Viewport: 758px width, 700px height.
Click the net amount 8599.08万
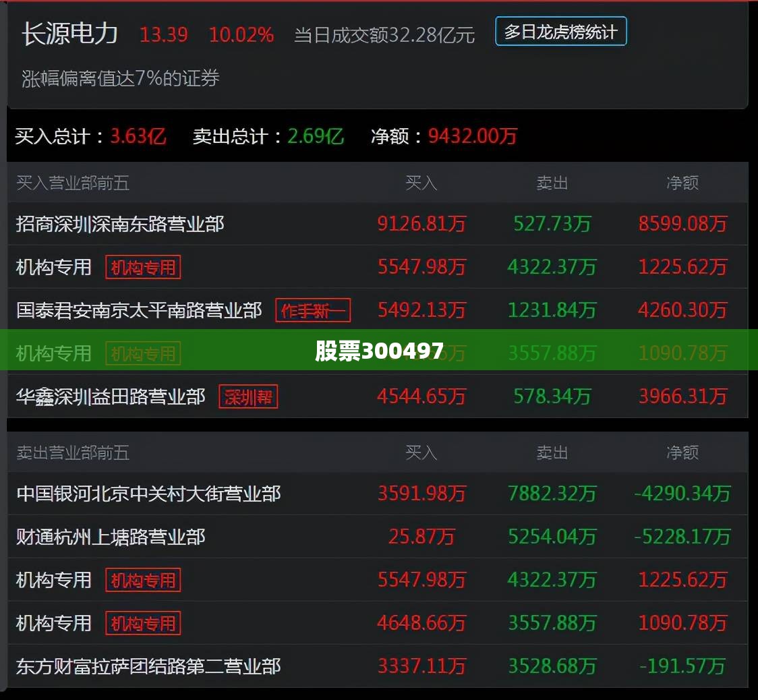(x=682, y=224)
